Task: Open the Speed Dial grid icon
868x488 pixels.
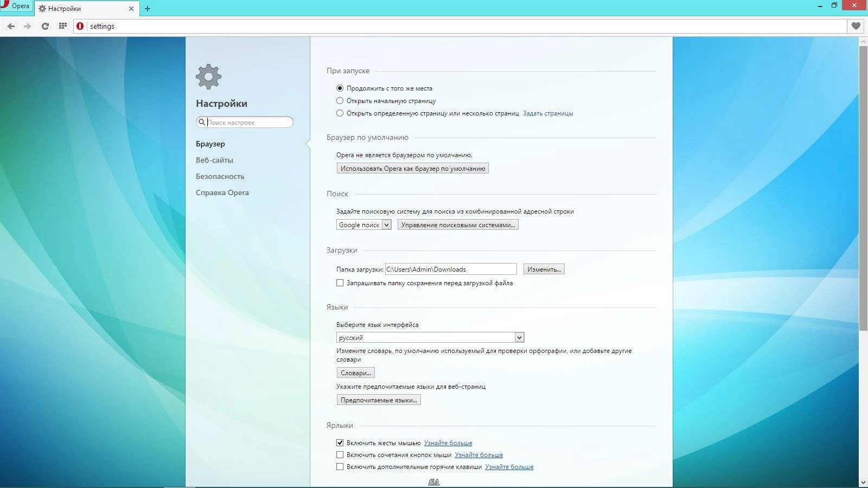Action: coord(62,26)
